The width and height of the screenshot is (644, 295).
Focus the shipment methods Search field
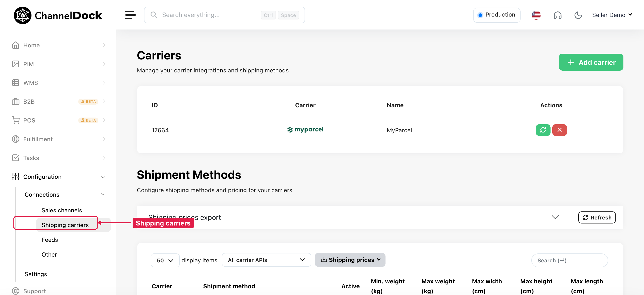(570, 260)
